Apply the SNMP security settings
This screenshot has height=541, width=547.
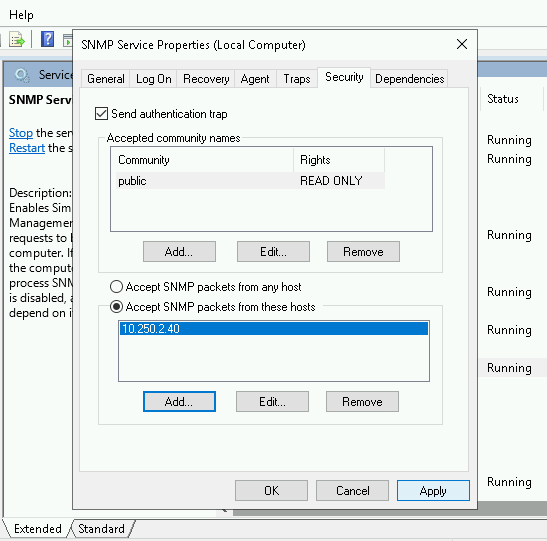[433, 490]
